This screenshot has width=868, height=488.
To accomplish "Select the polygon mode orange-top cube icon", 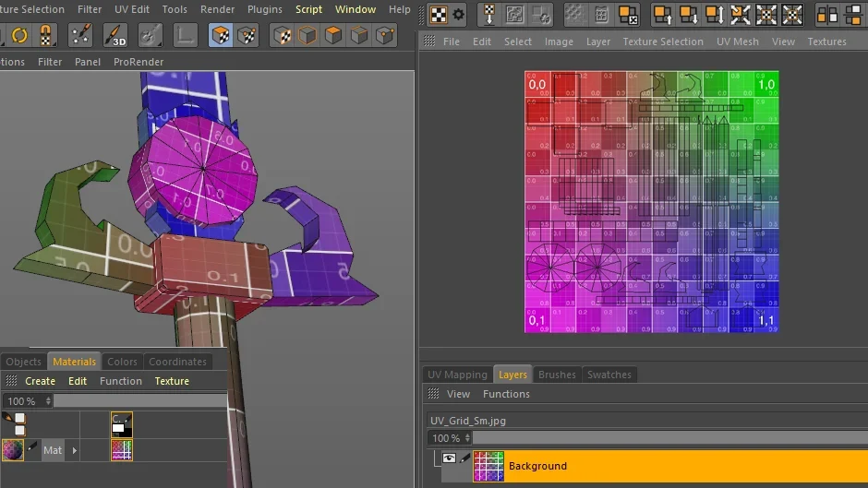I will pyautogui.click(x=333, y=36).
